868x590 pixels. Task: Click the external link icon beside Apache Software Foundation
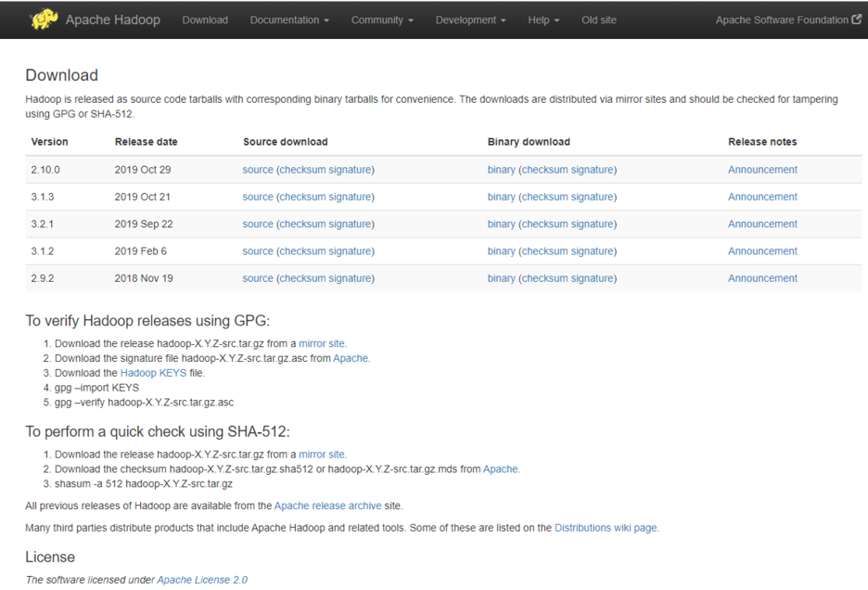(x=856, y=19)
